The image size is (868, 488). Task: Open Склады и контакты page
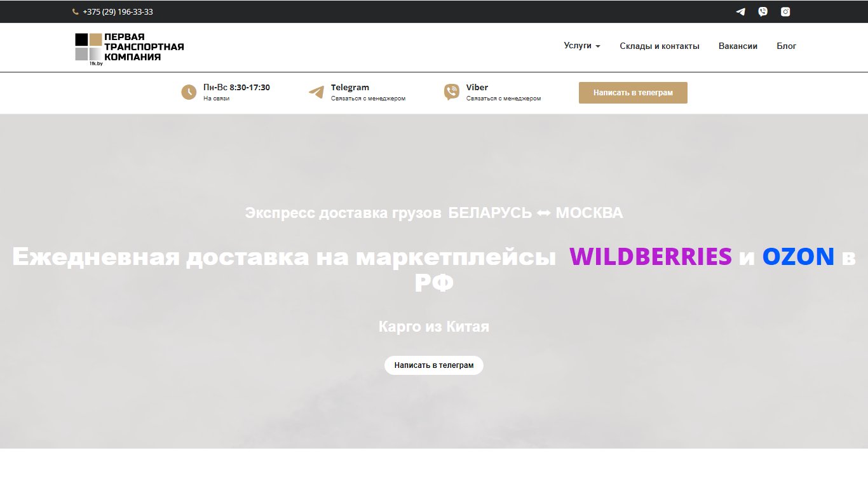click(660, 46)
